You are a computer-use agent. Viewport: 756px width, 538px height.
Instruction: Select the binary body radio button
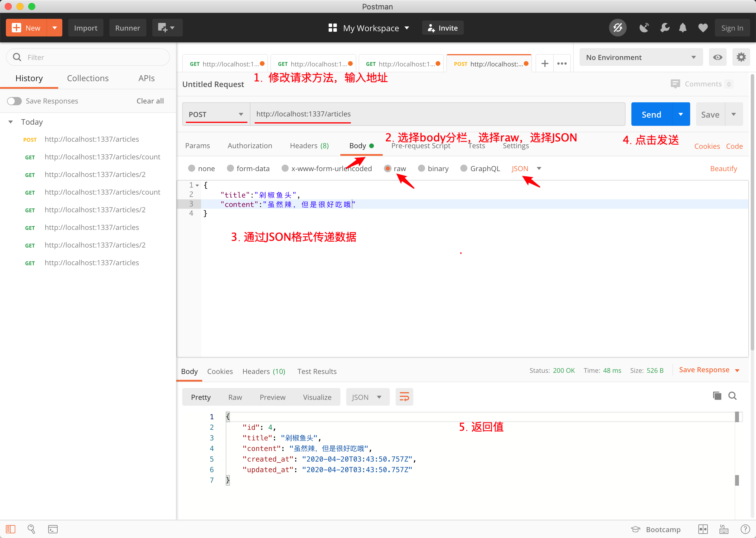point(421,168)
